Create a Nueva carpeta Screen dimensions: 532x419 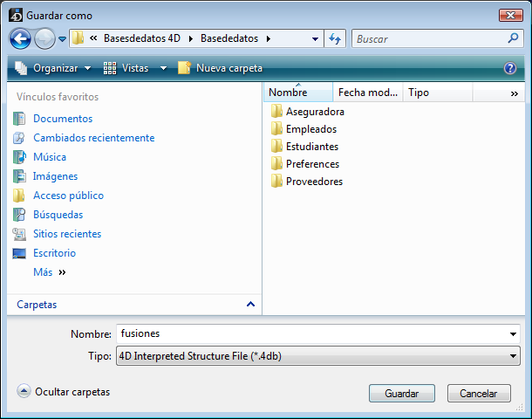click(220, 68)
